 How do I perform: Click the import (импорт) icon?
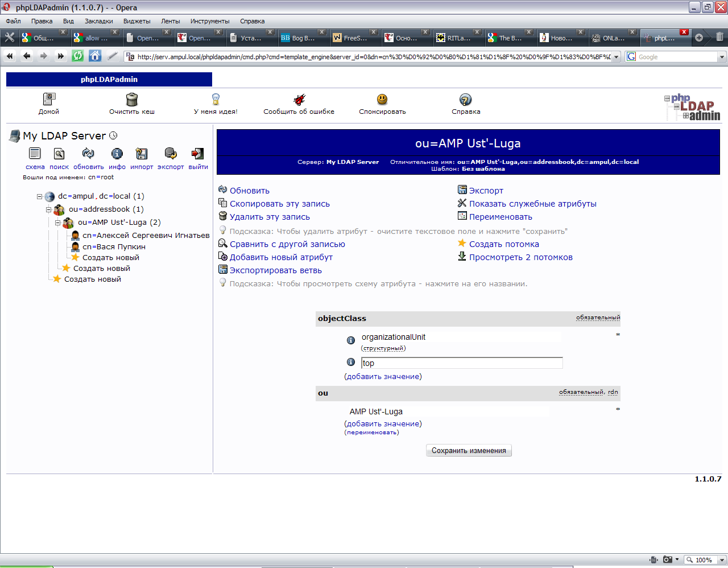click(x=142, y=154)
